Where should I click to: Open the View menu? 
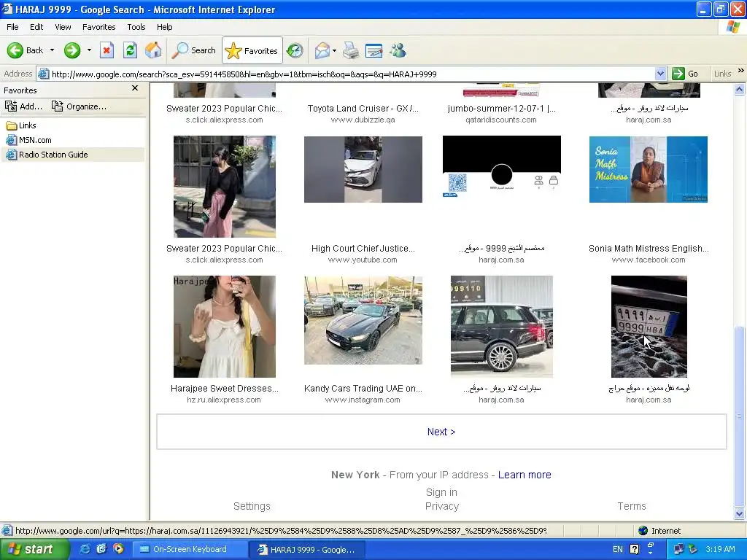tap(63, 27)
